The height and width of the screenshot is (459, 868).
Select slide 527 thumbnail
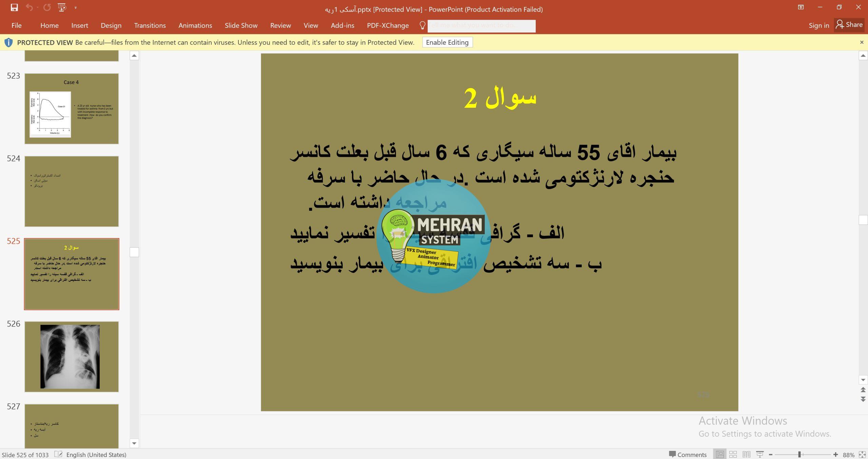(x=72, y=426)
